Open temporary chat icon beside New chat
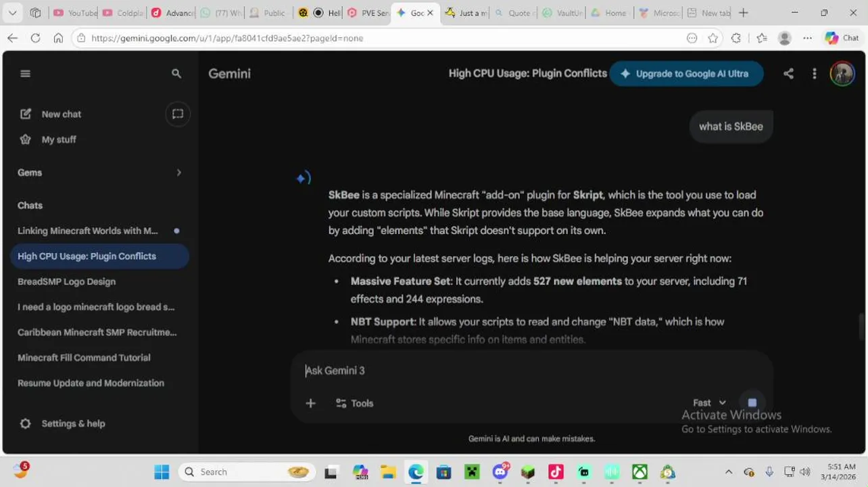This screenshot has width=868, height=487. [178, 114]
